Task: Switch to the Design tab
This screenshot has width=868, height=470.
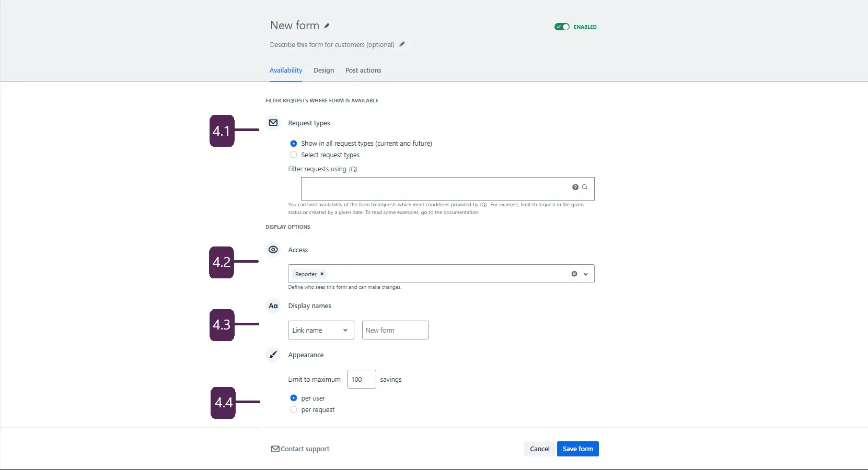Action: [323, 70]
